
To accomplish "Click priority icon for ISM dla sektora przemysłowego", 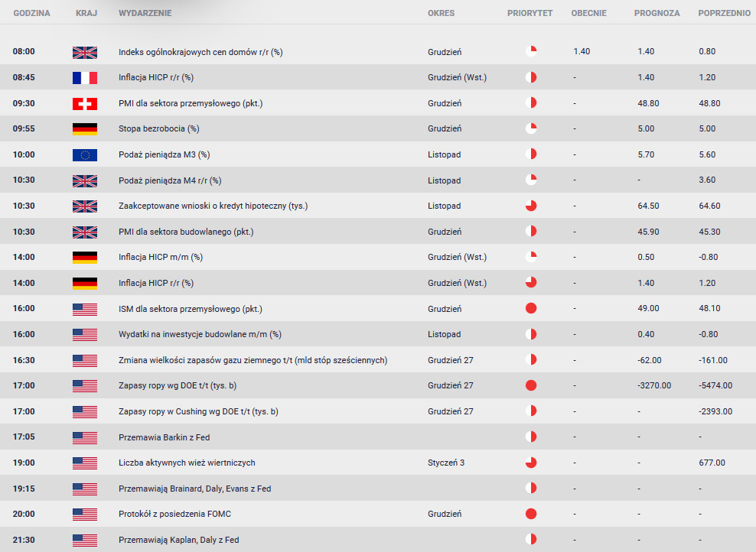I will tap(531, 309).
